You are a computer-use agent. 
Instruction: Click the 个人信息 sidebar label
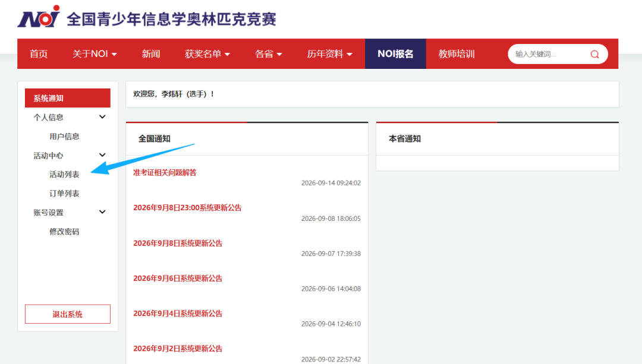tap(48, 118)
